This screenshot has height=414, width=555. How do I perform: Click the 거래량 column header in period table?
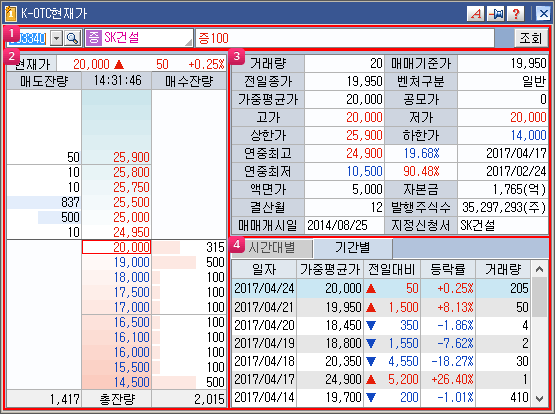[x=503, y=270]
